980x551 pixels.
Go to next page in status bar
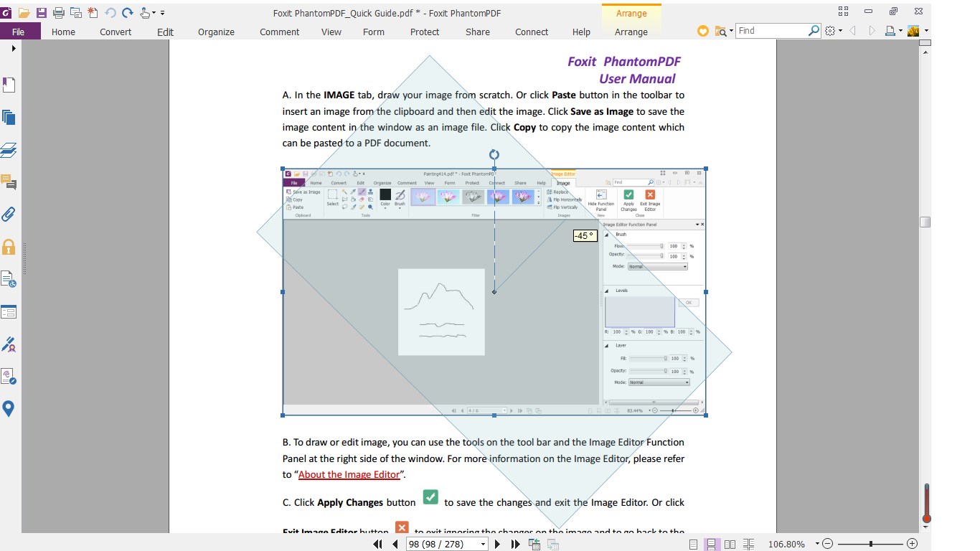[x=498, y=544]
